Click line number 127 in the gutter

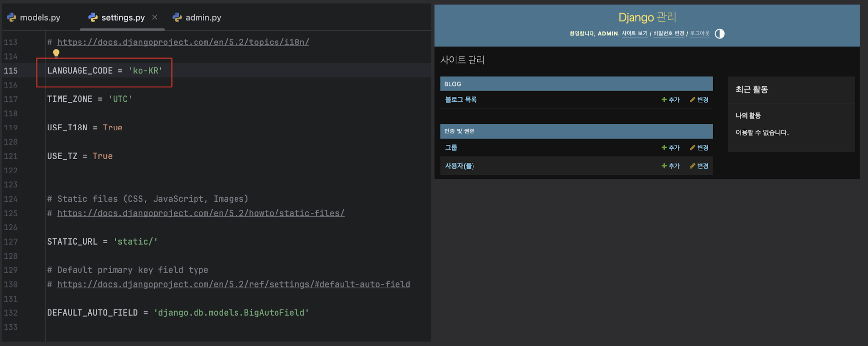click(11, 242)
